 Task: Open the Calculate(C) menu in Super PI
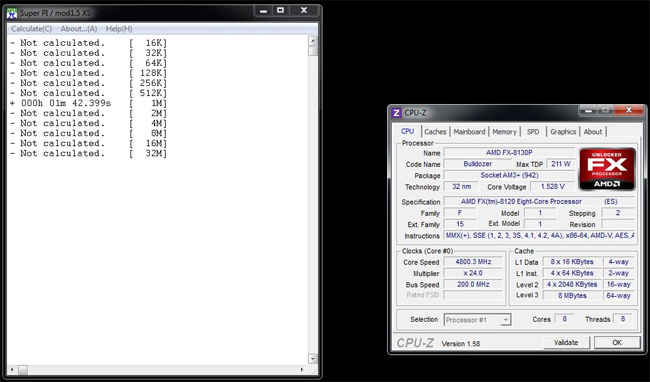32,29
